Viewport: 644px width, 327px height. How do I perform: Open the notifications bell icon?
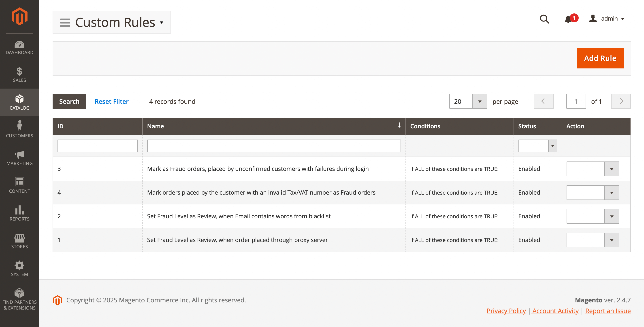click(568, 19)
